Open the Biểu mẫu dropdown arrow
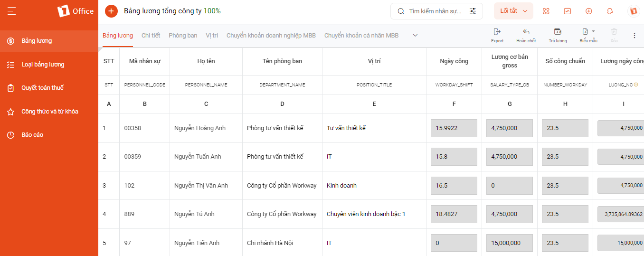Screen dimensions: 644x256 (x=593, y=31)
